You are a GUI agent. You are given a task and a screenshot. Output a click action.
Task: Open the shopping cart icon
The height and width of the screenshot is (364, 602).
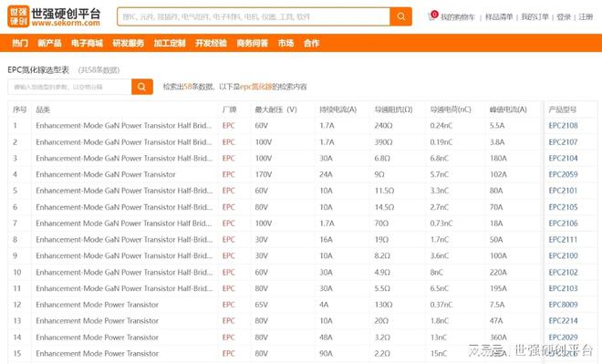pyautogui.click(x=432, y=16)
